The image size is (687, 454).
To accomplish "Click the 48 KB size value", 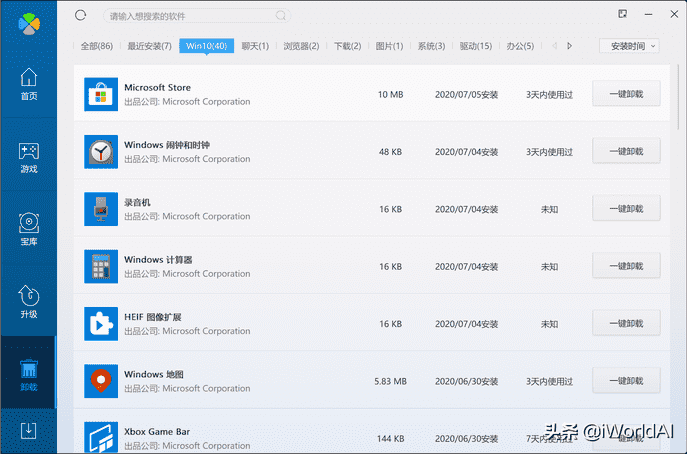I will tap(390, 152).
